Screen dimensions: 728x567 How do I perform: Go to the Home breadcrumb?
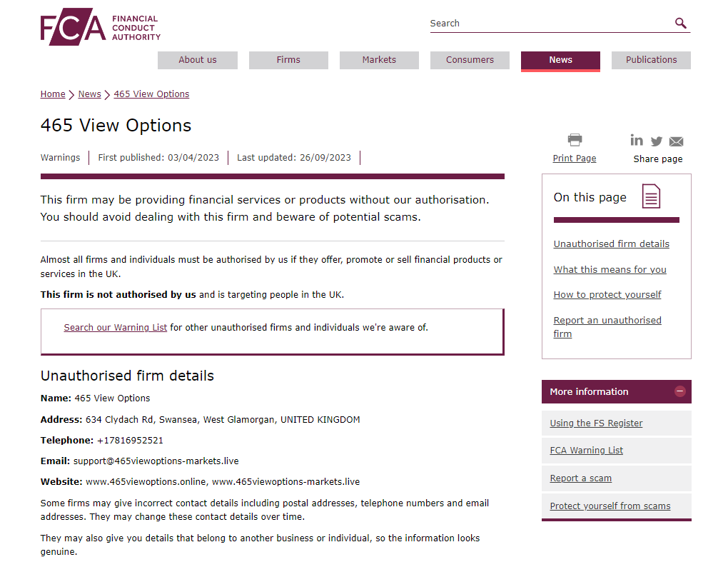coord(53,94)
